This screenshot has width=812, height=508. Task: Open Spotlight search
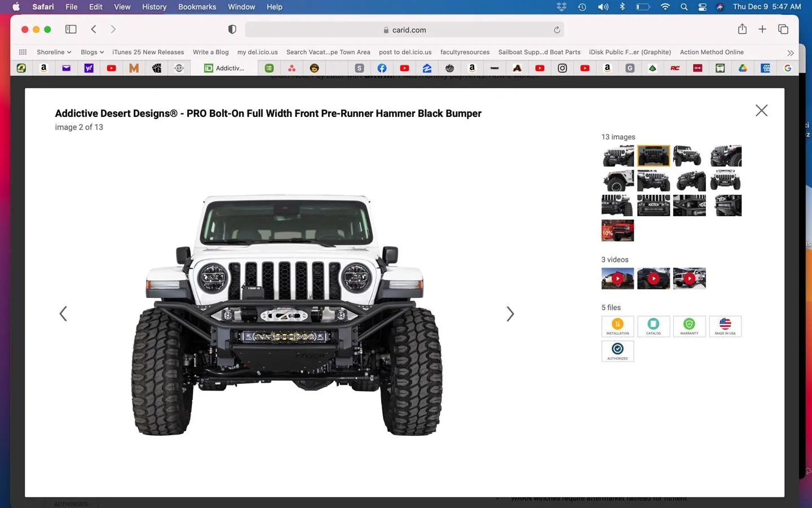[x=684, y=7]
